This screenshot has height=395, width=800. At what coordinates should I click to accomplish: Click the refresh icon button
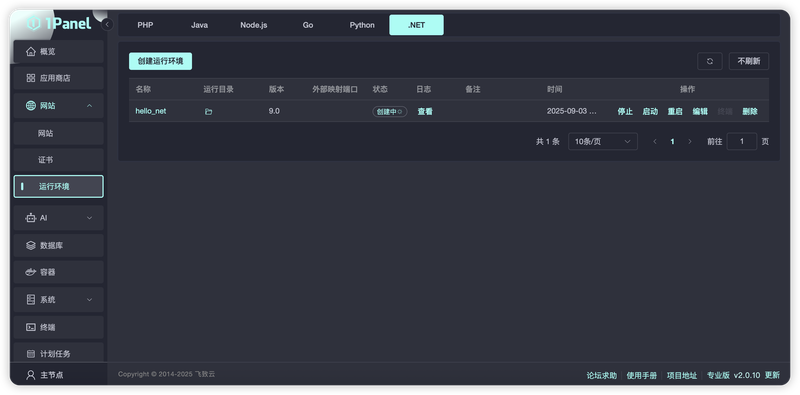710,61
